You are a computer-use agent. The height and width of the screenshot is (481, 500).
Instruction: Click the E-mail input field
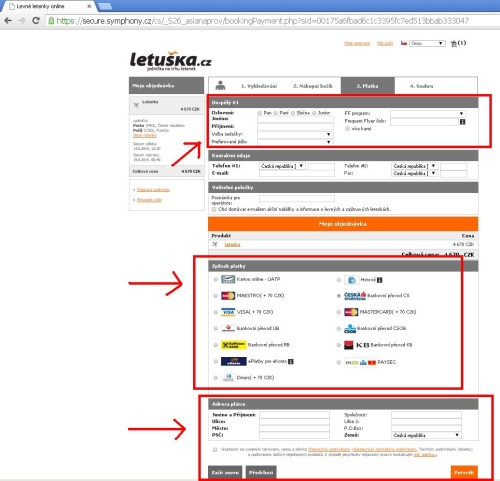297,173
